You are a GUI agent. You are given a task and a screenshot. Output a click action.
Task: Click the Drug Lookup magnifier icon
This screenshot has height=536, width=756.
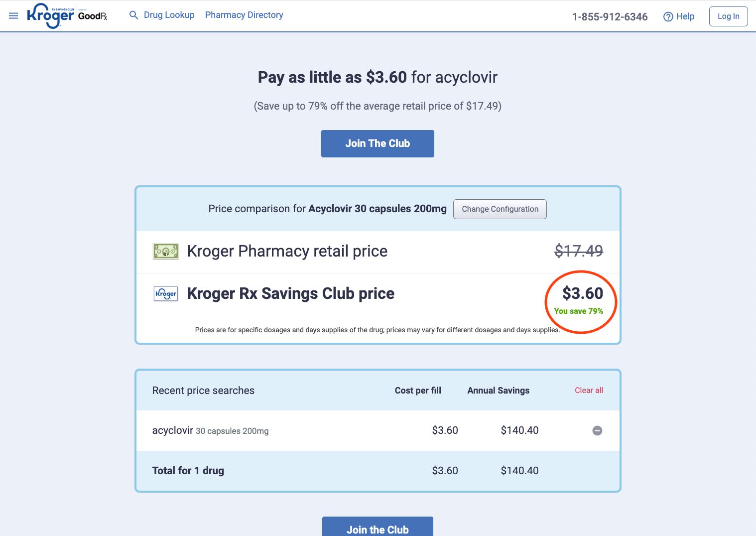click(133, 15)
